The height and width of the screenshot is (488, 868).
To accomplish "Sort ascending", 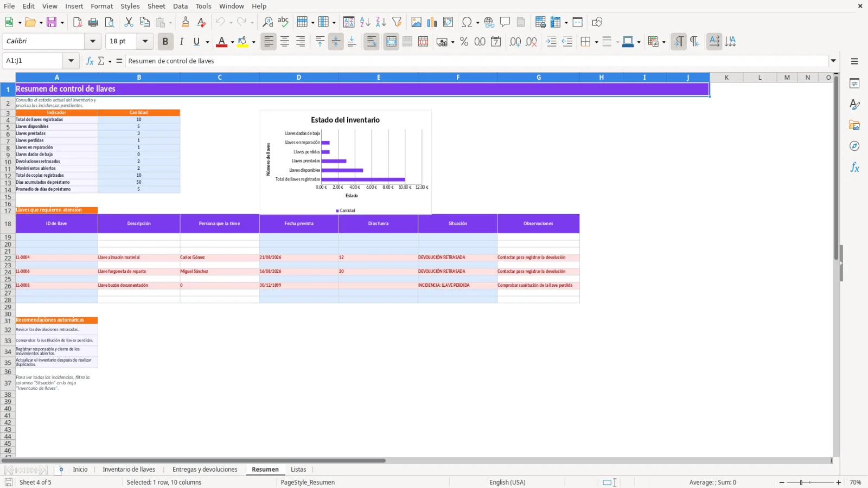I will (365, 22).
